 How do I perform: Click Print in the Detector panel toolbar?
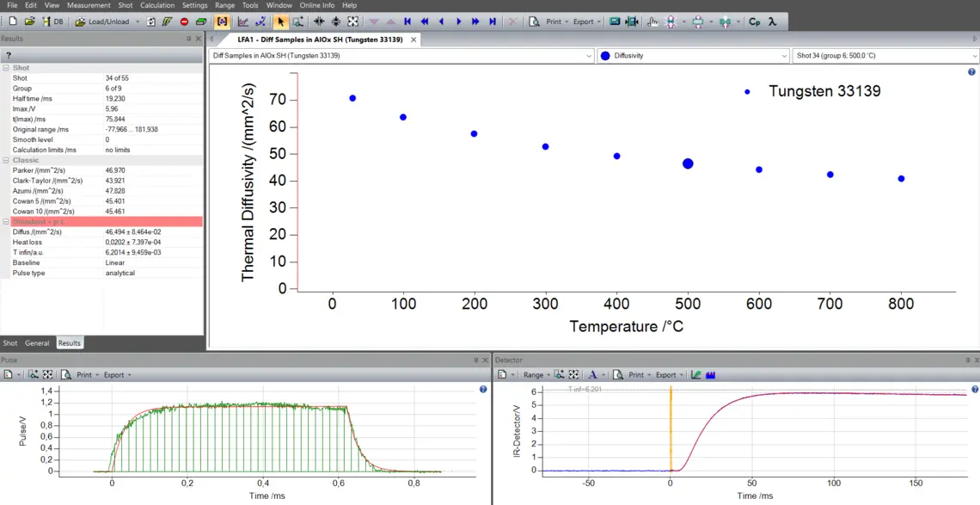click(635, 375)
